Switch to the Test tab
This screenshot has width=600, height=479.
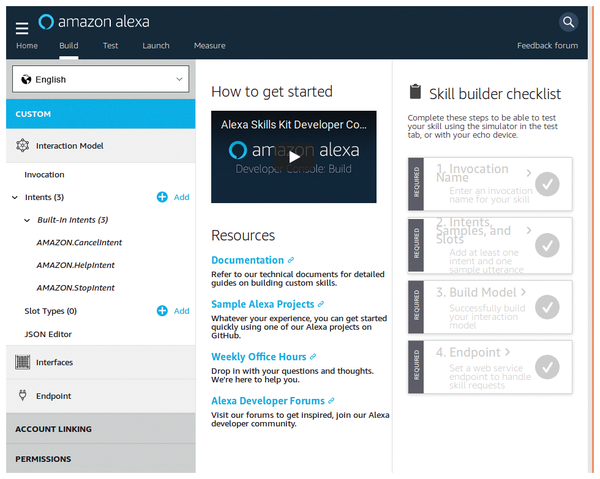coord(110,46)
